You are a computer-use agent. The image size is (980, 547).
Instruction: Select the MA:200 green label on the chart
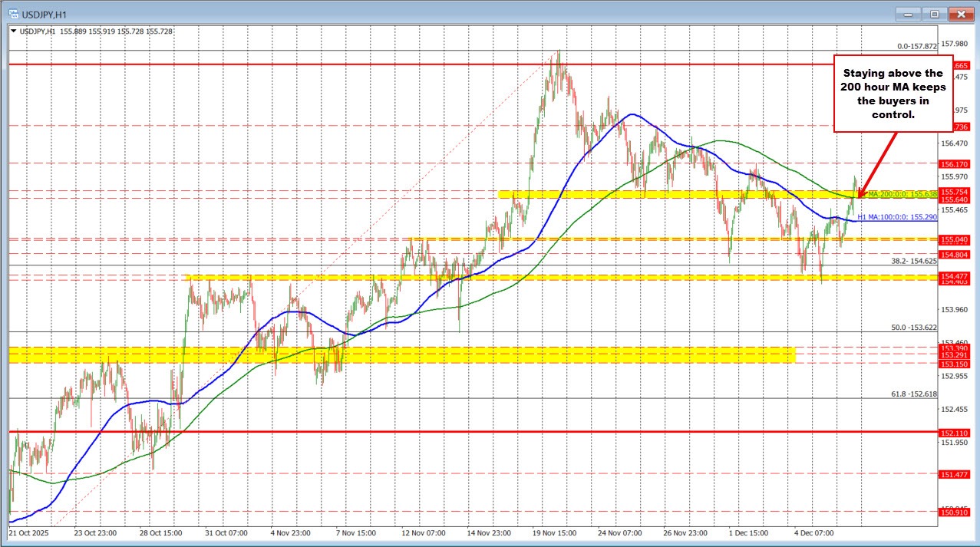[x=902, y=195]
